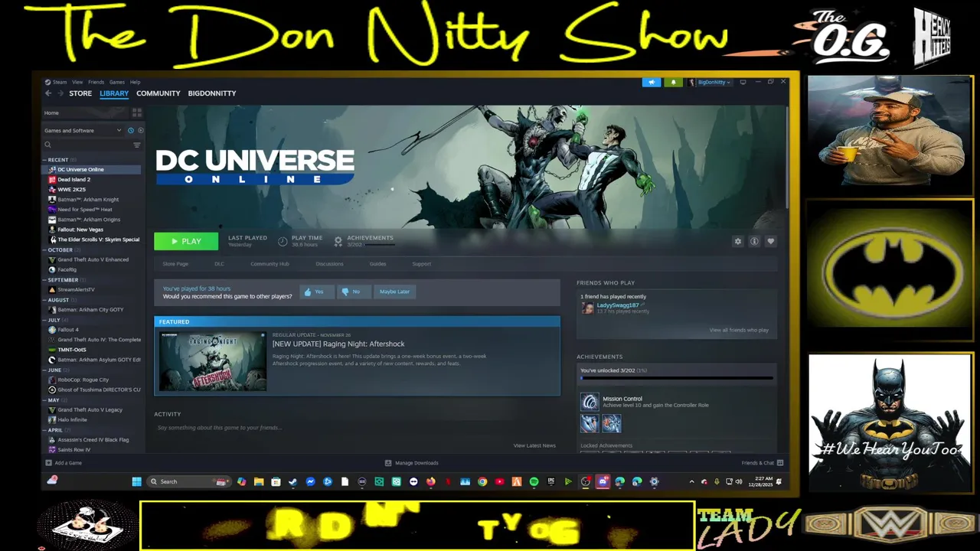The height and width of the screenshot is (551, 980).
Task: Open the Help menu
Action: pyautogui.click(x=135, y=82)
